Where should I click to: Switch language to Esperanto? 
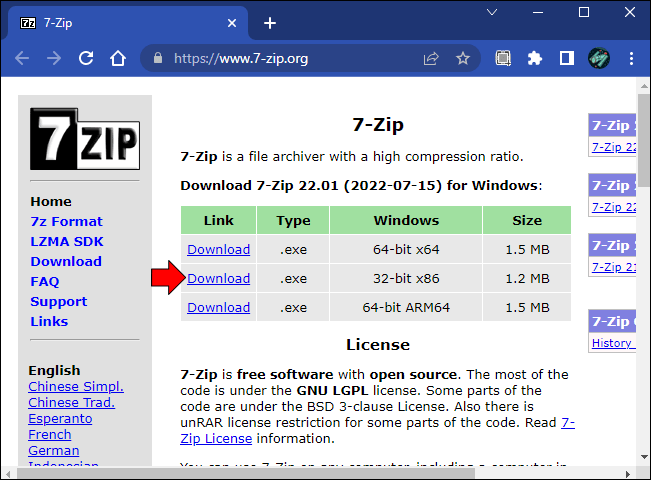click(60, 419)
